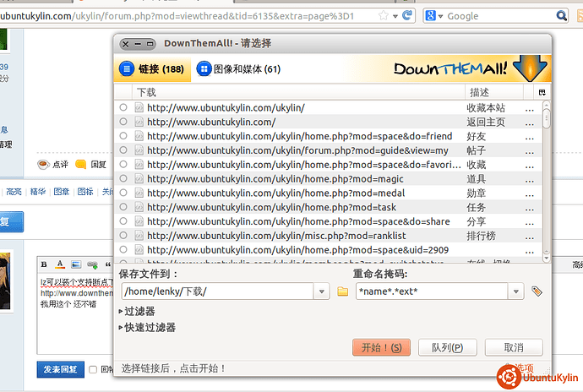
Task: Open the Google search engine dropdown
Action: [x=434, y=15]
